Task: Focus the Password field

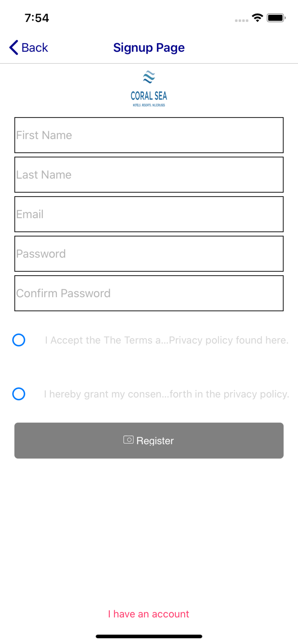Action: [x=149, y=253]
